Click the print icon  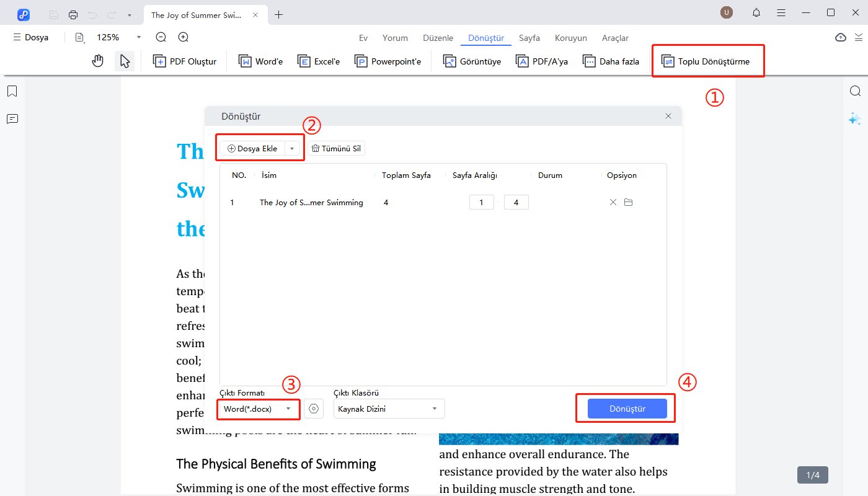73,14
